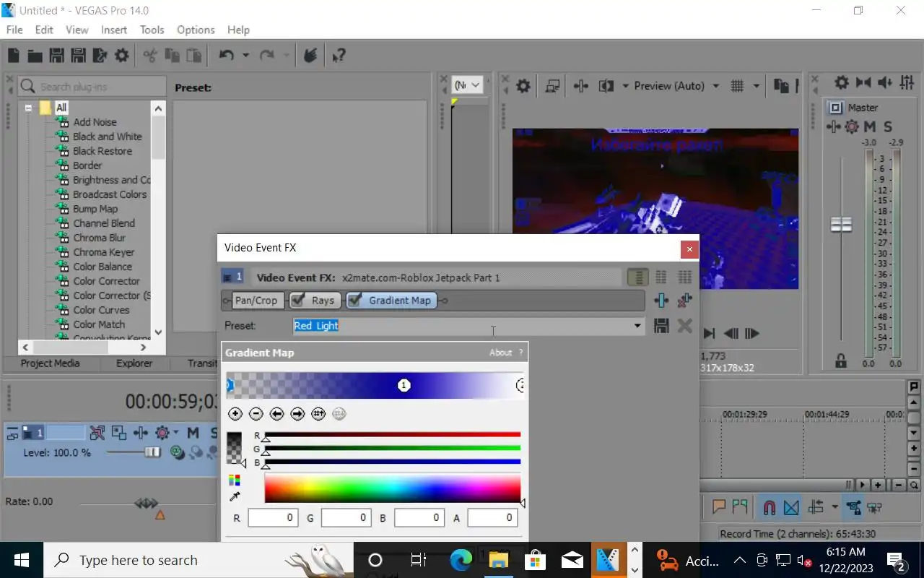
Task: Open the overlays grid dropdown arrow
Action: tap(757, 86)
